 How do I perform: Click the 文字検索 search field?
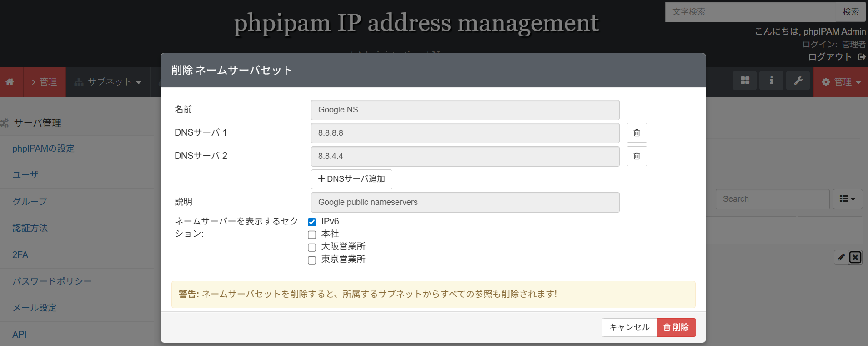(750, 12)
